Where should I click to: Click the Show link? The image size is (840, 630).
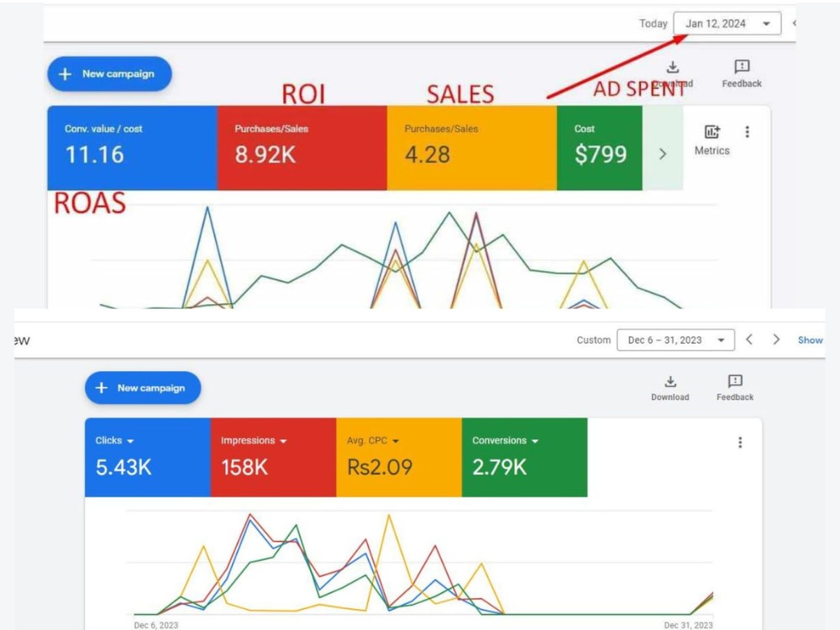click(x=810, y=340)
